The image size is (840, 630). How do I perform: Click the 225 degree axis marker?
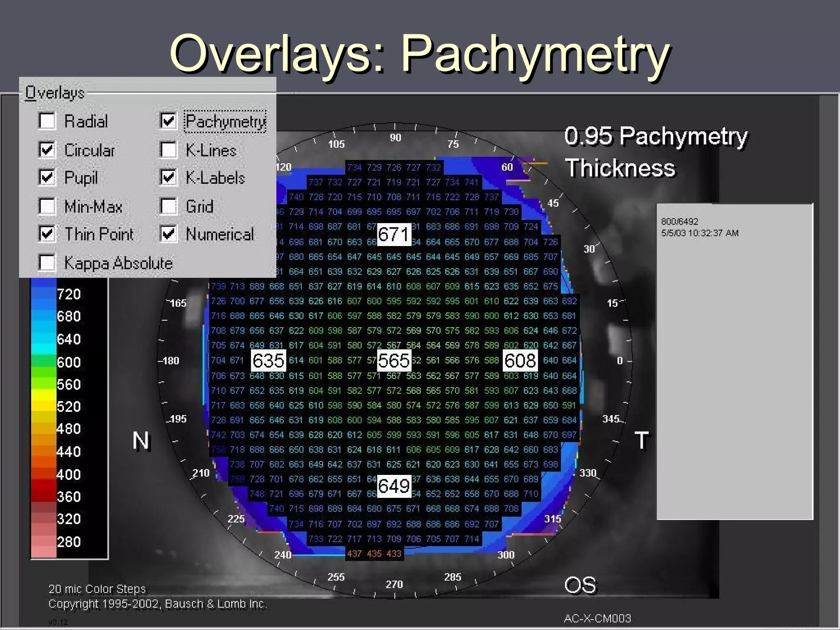coord(236,518)
